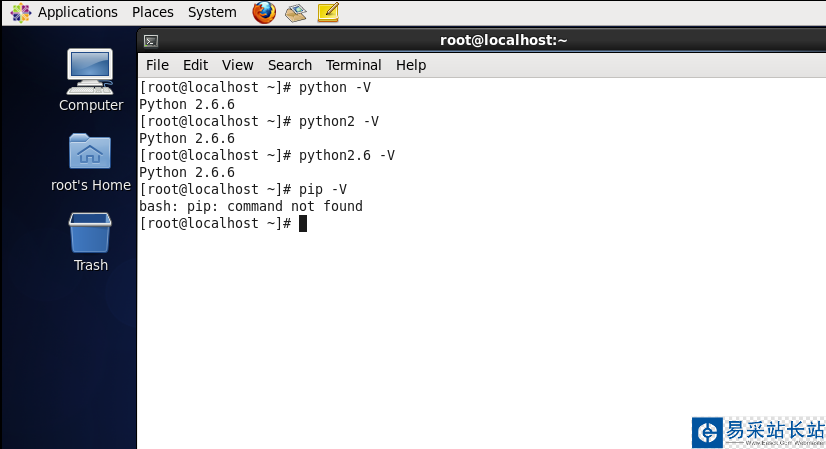The width and height of the screenshot is (826, 449).
Task: Open the terminal File menu
Action: [157, 65]
